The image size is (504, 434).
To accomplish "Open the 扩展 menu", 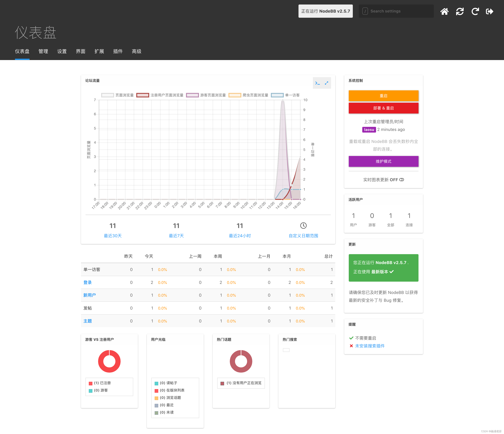I will (x=99, y=51).
